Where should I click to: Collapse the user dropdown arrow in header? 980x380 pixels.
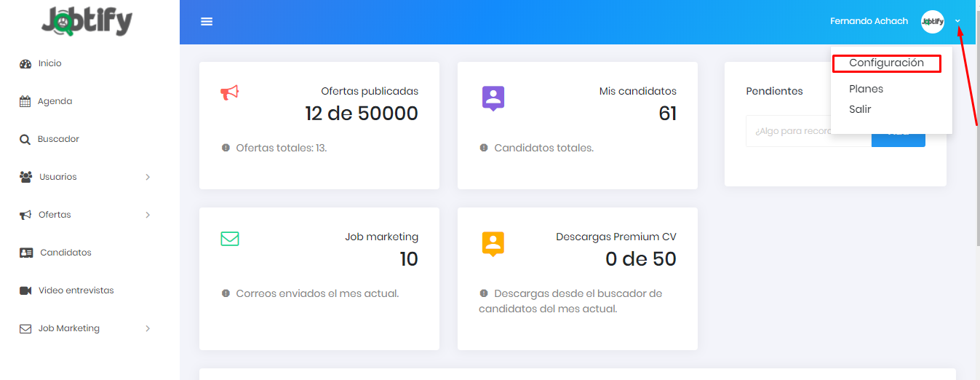(958, 22)
